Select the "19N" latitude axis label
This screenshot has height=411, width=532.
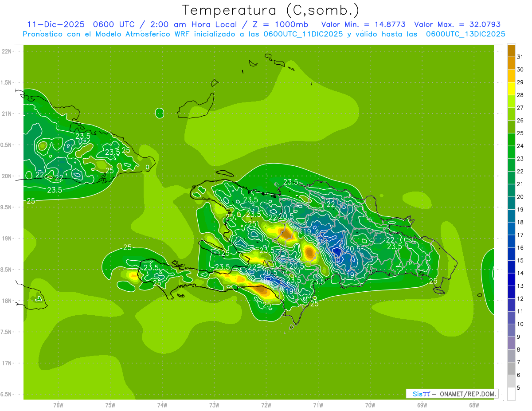click(8, 239)
